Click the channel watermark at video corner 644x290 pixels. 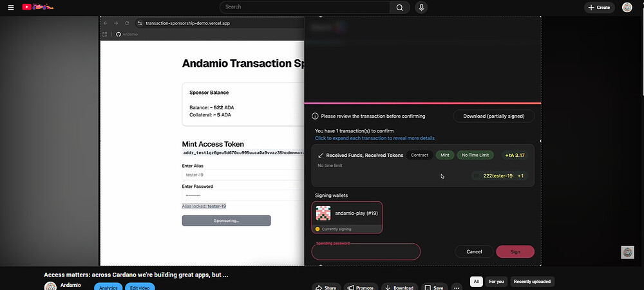pos(627,252)
